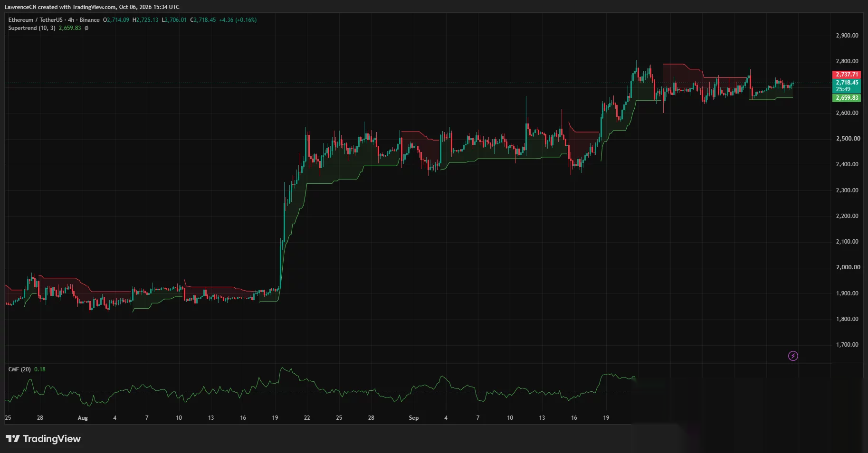This screenshot has height=453, width=868.
Task: Click the 2,800.00 price axis label
Action: tap(847, 61)
